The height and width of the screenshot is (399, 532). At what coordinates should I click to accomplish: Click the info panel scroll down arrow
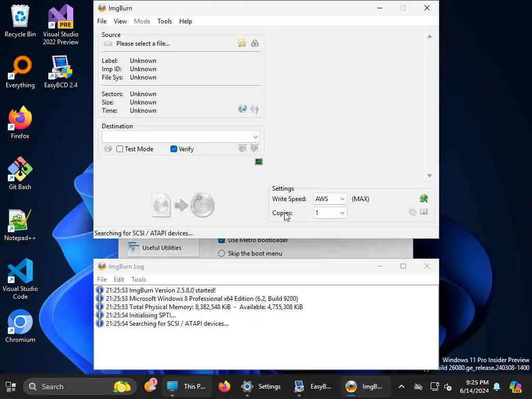pos(430,176)
